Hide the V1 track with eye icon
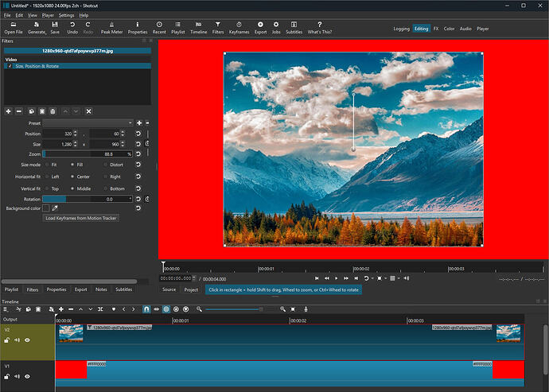Screen dimensions: 549x392 coord(27,376)
